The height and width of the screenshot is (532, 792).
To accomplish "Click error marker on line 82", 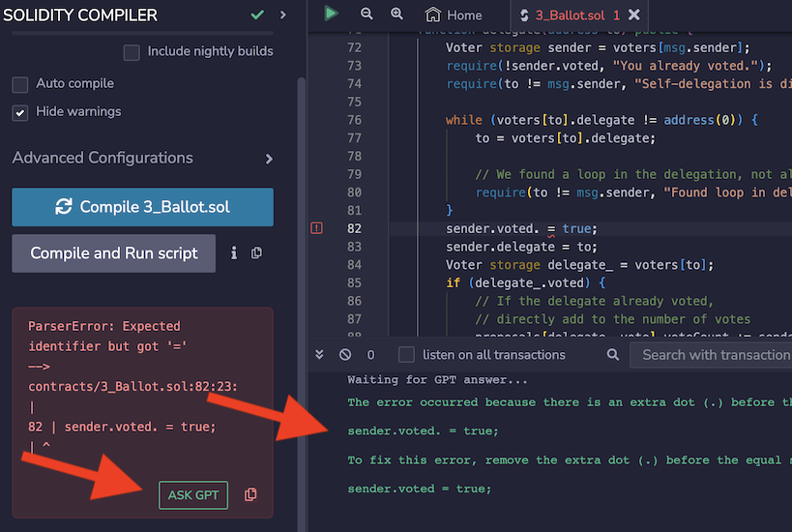I will [316, 228].
